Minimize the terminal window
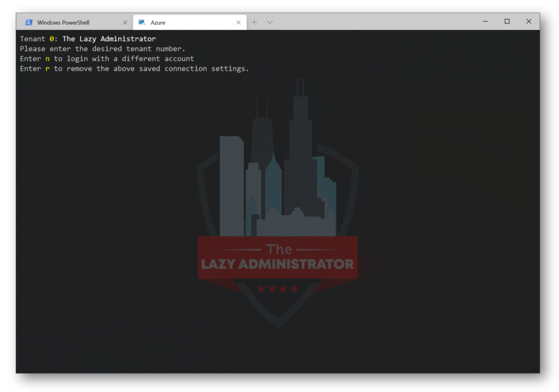Viewport: 559px width, 392px height. pos(485,21)
